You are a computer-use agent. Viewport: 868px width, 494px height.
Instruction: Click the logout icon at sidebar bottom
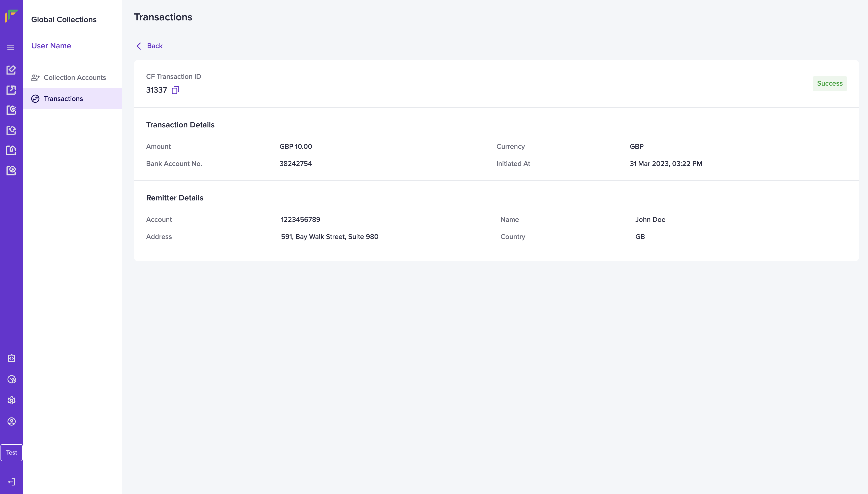[x=12, y=482]
